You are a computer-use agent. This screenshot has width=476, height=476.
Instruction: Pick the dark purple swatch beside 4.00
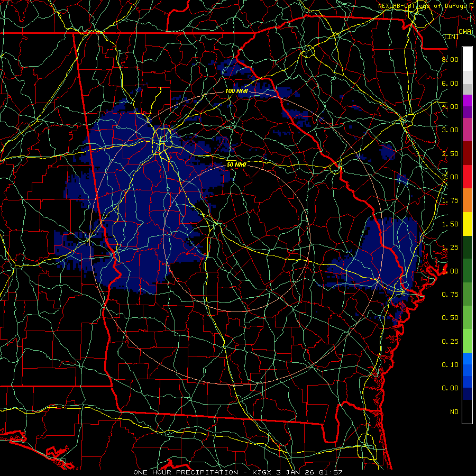[467, 112]
